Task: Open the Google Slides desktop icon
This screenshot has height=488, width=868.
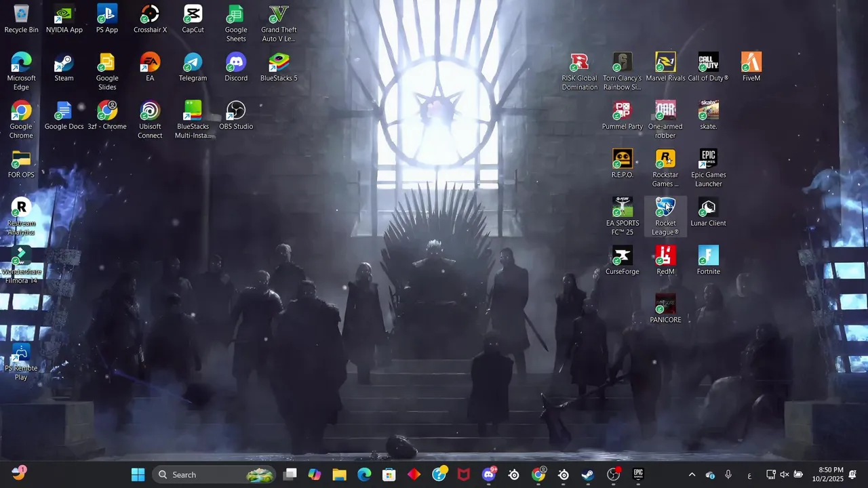Action: (x=107, y=72)
